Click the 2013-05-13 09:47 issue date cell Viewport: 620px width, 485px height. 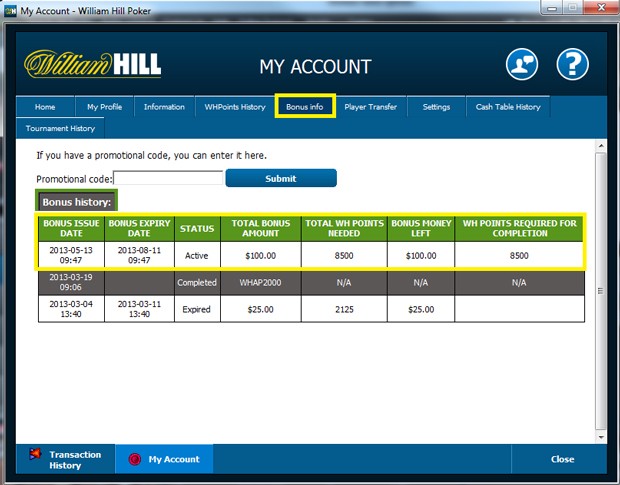tap(71, 255)
